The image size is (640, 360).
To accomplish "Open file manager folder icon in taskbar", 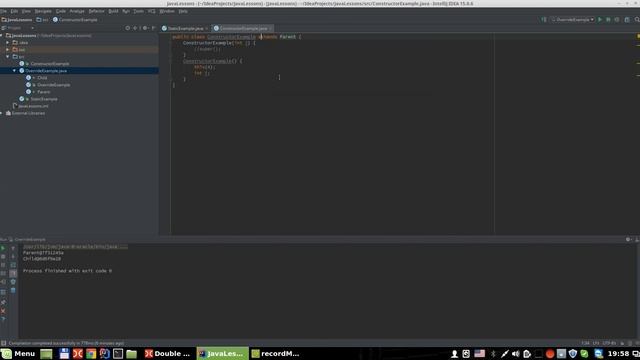I will (131, 353).
